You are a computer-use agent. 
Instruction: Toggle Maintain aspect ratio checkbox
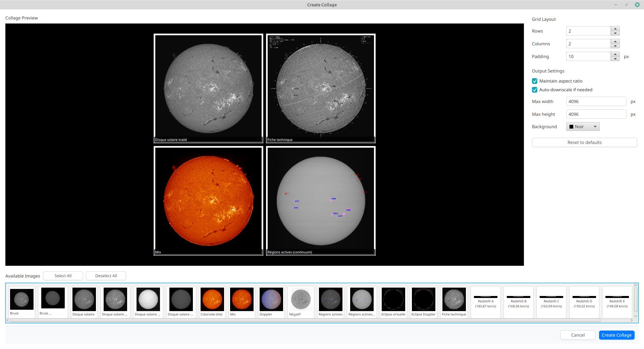(x=535, y=81)
